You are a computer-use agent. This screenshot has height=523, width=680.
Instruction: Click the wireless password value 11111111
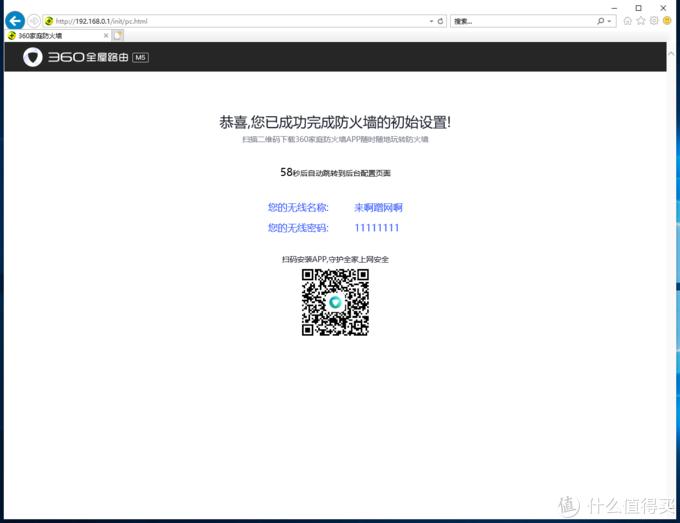click(x=376, y=228)
